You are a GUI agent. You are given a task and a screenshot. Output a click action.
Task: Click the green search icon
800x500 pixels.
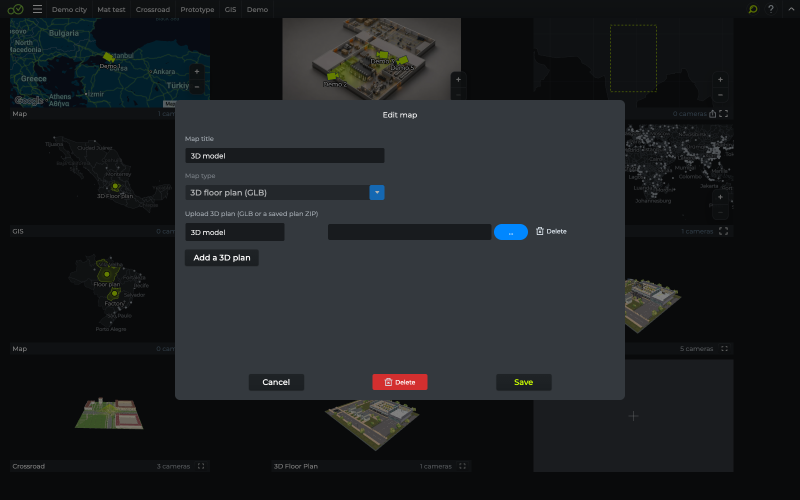(753, 9)
